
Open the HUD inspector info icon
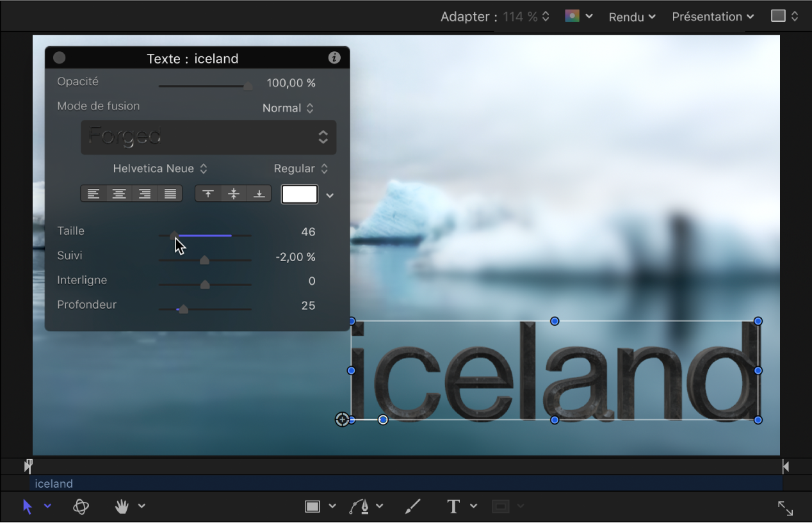334,58
